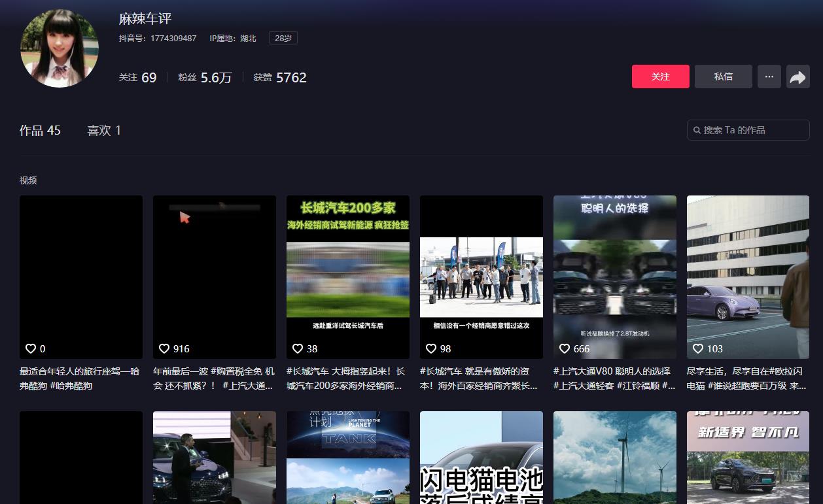Click heart icon with 38 likes
Screen dimensions: 823x504
[298, 348]
